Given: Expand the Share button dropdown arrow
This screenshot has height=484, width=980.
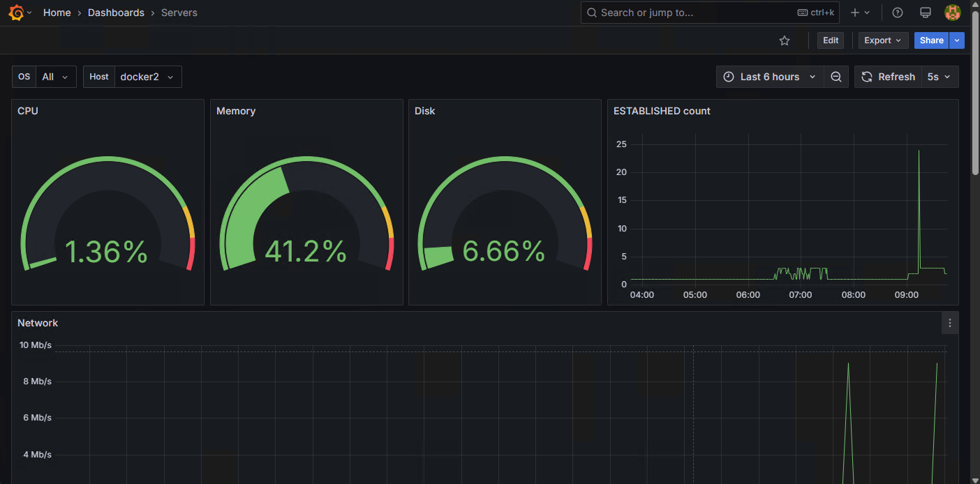Looking at the screenshot, I should point(957,40).
